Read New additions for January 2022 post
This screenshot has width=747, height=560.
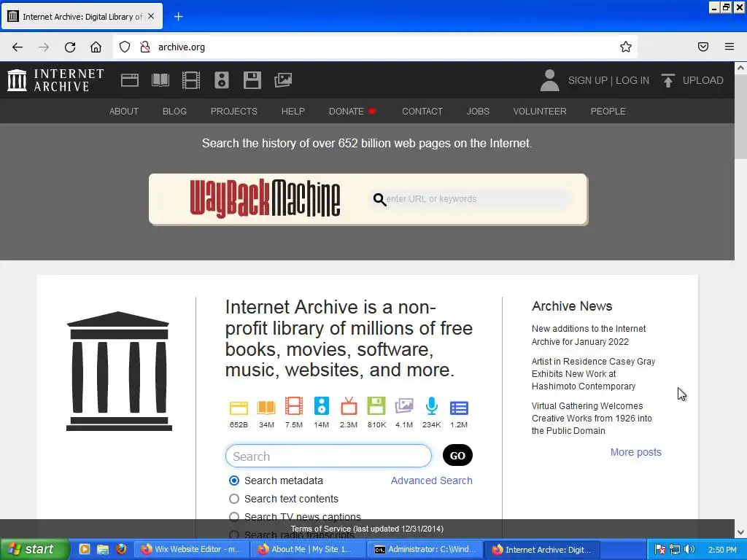tap(589, 335)
